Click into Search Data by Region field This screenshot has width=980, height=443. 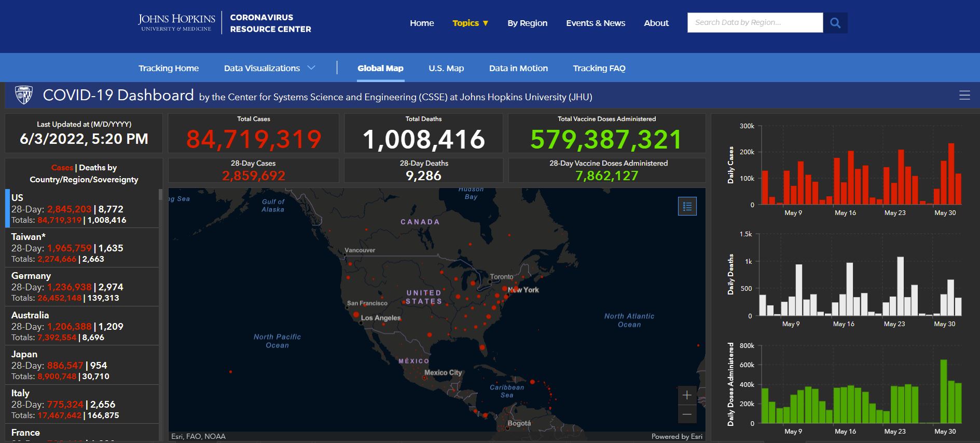[755, 22]
